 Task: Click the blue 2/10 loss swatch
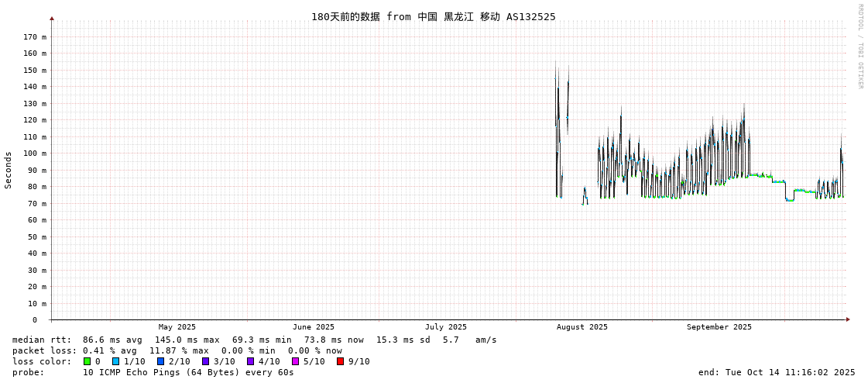[x=160, y=361]
